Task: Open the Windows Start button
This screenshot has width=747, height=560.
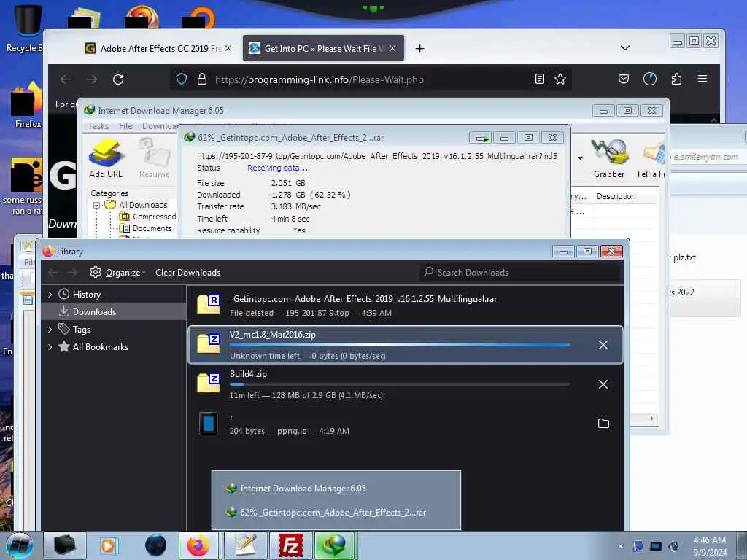Action: coord(20,545)
